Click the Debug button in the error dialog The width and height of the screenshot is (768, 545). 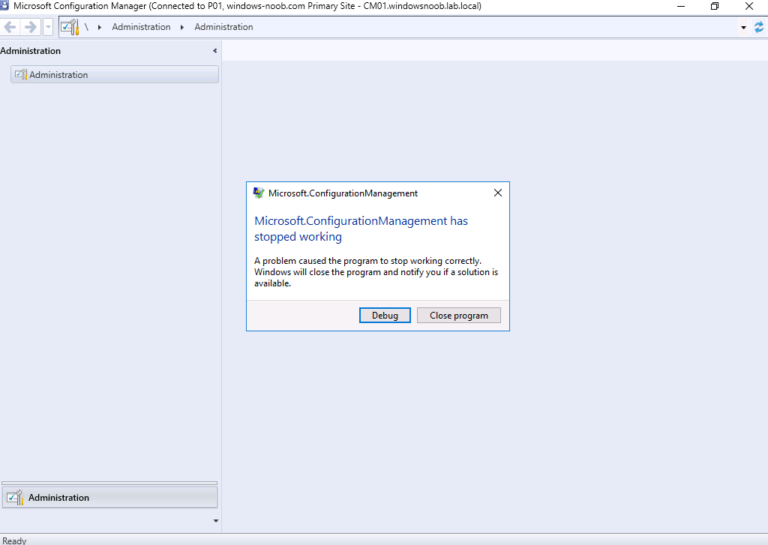tap(385, 315)
